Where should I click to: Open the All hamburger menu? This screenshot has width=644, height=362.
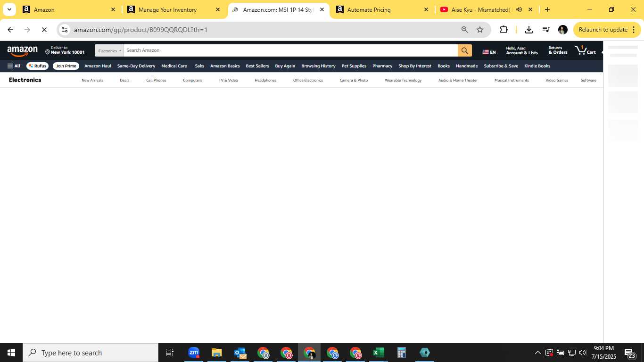tap(14, 66)
